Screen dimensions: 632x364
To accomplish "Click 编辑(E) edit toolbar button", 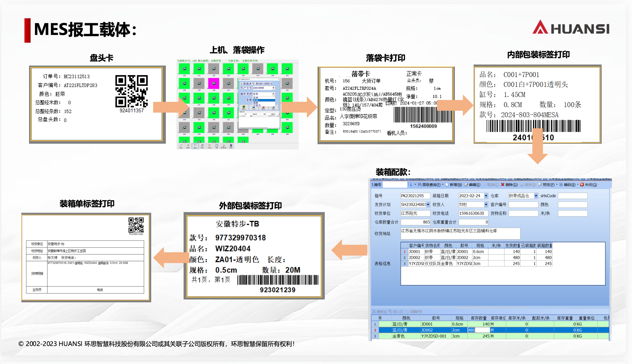I will [x=473, y=185].
